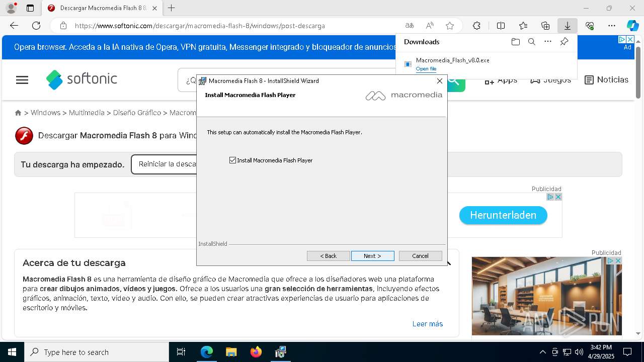The height and width of the screenshot is (362, 644).
Task: Click the Softonic logo
Action: point(82,79)
